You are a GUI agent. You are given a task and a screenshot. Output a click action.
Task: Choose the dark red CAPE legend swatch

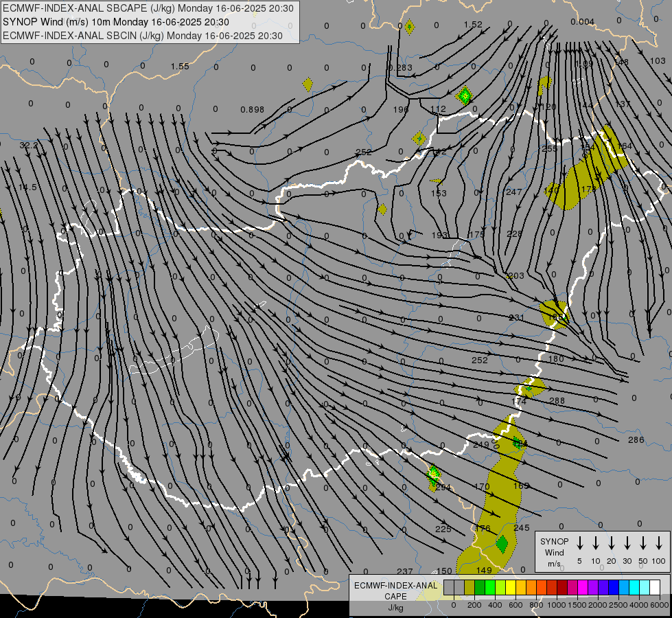(x=562, y=588)
